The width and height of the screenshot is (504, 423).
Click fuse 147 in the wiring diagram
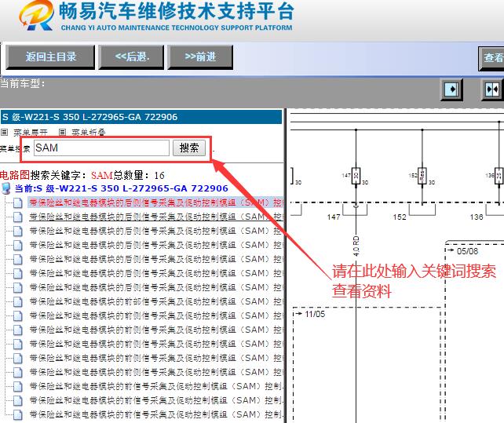[x=356, y=176]
